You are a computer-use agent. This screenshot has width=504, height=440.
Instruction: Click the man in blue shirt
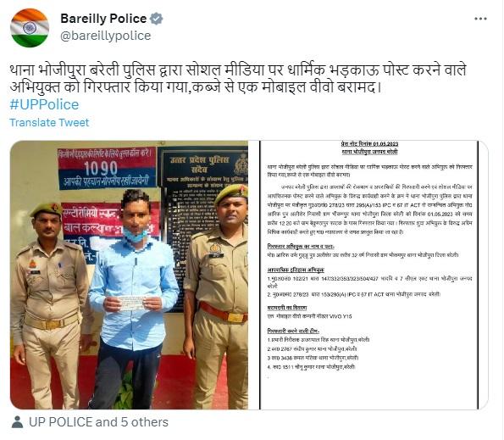[x=133, y=299]
